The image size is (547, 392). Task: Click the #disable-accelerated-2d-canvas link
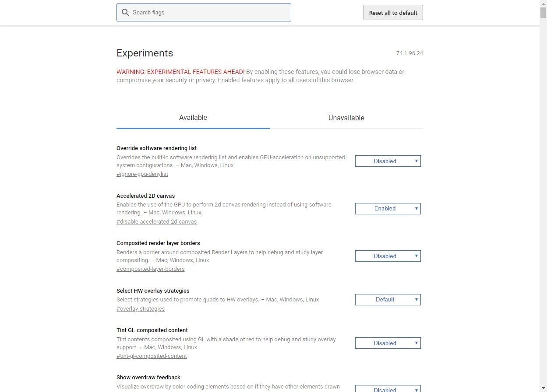156,222
